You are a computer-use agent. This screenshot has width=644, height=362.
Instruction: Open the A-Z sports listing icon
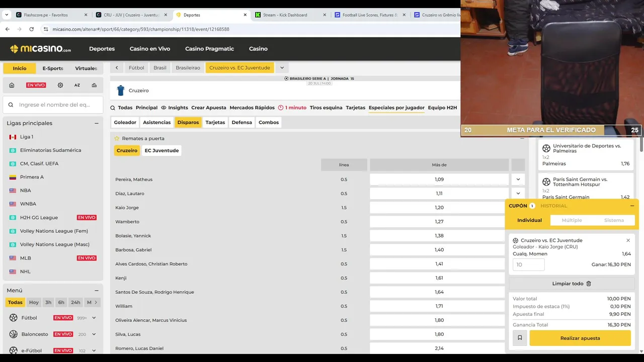pos(77,85)
